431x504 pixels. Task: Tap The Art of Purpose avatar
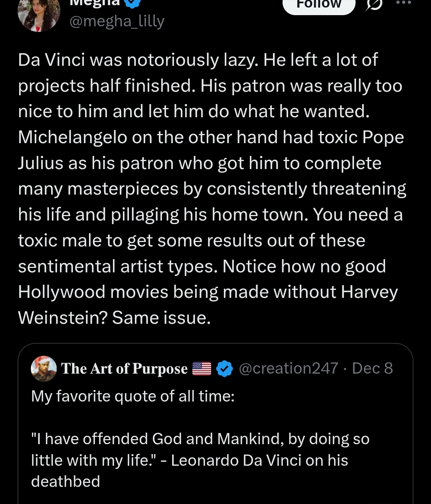[44, 369]
